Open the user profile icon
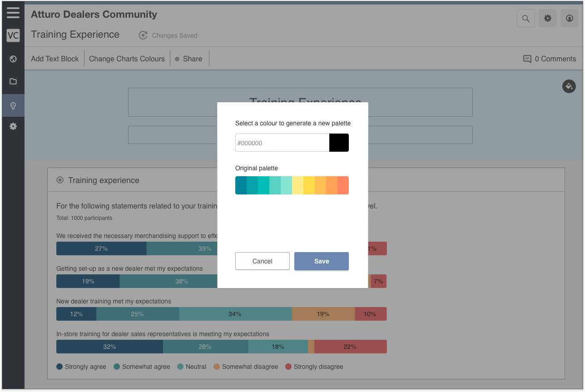 [570, 19]
